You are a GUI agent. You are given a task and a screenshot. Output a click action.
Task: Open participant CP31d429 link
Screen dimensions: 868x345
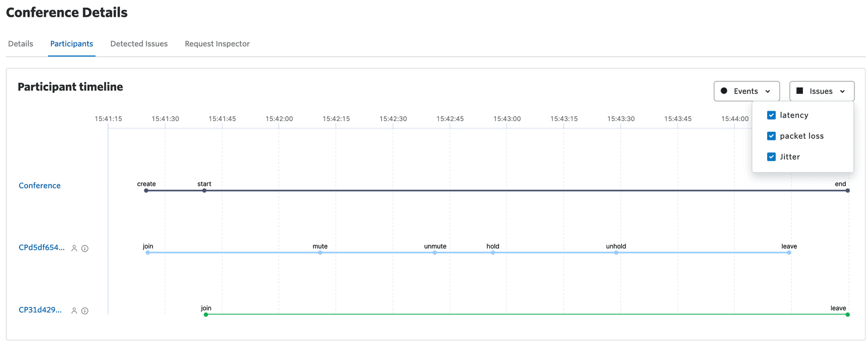[40, 310]
